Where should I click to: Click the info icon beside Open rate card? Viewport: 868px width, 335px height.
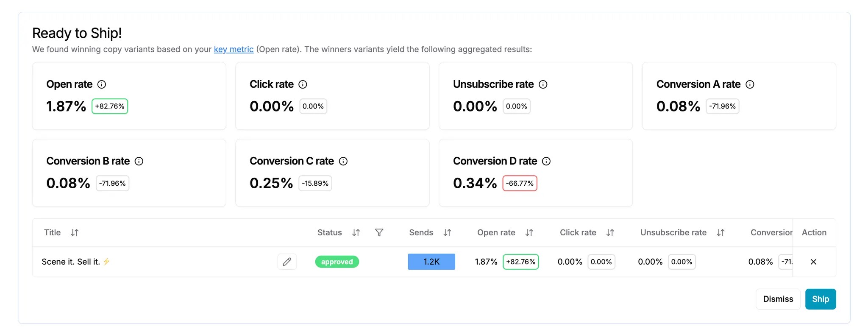(x=102, y=84)
